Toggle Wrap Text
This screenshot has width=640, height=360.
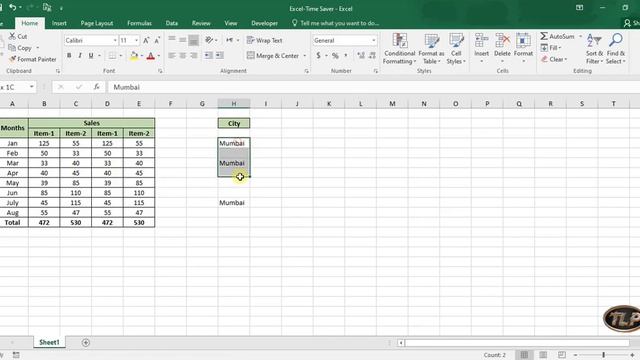[x=264, y=40]
